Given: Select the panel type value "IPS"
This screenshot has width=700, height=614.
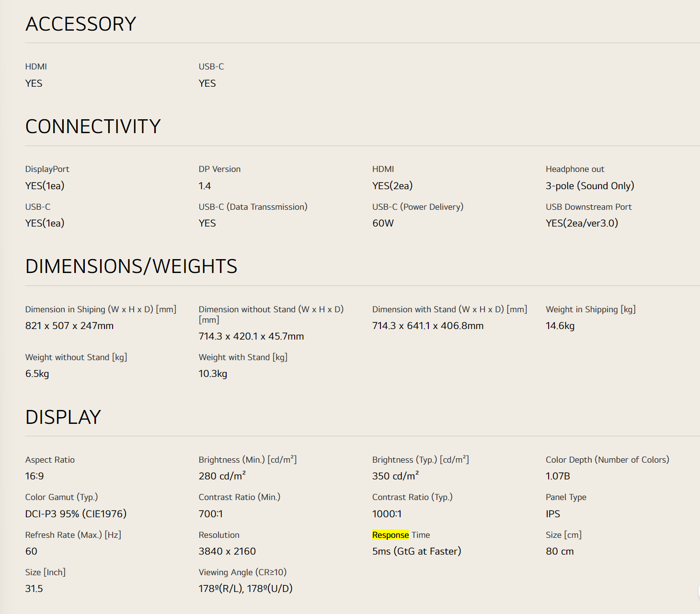Looking at the screenshot, I should tap(553, 514).
